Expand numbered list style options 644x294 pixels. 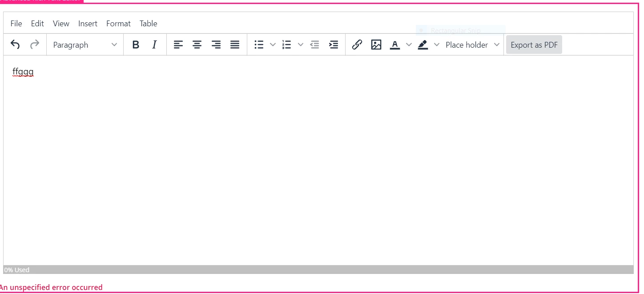(300, 45)
